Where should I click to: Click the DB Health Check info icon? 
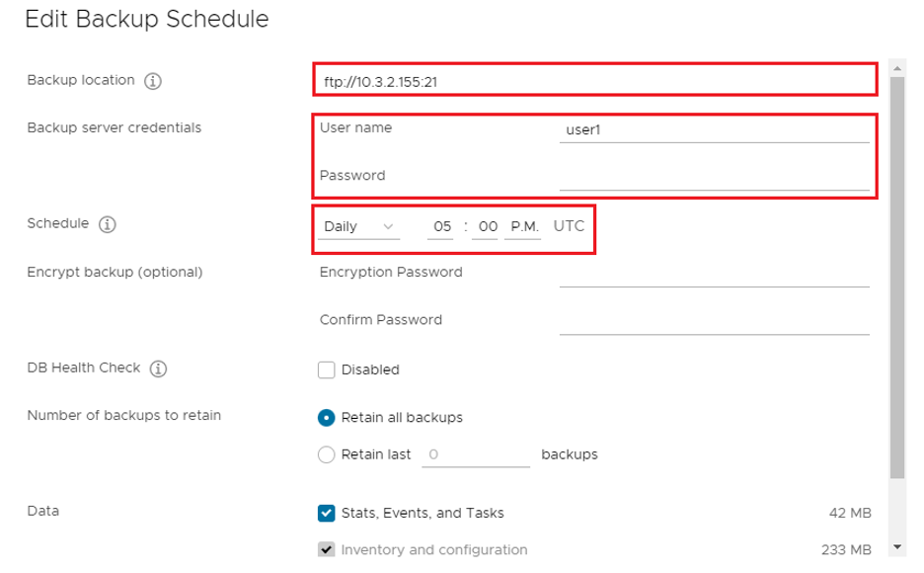tap(158, 368)
